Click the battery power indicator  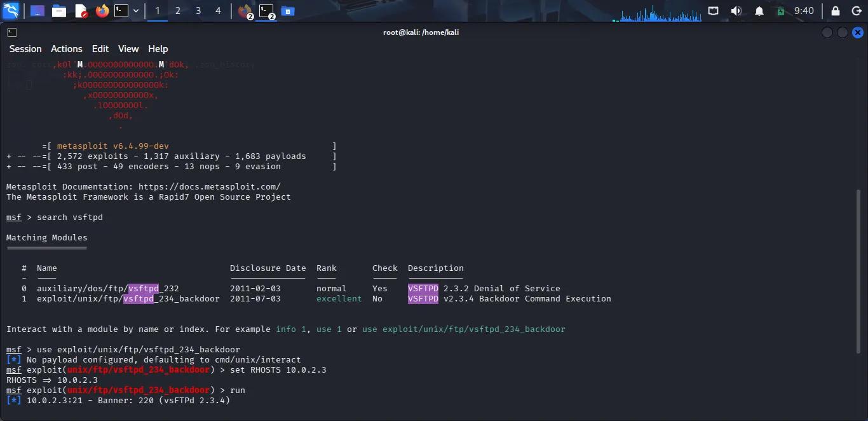(781, 11)
